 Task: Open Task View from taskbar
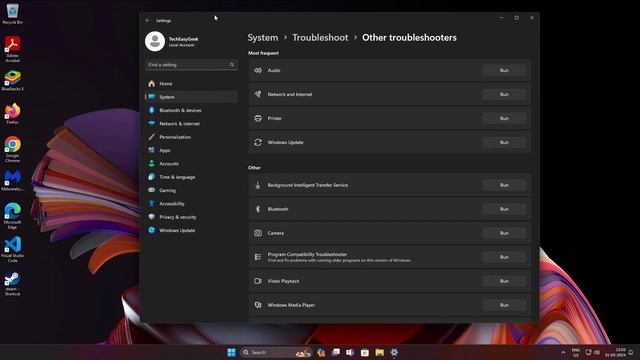point(336,352)
